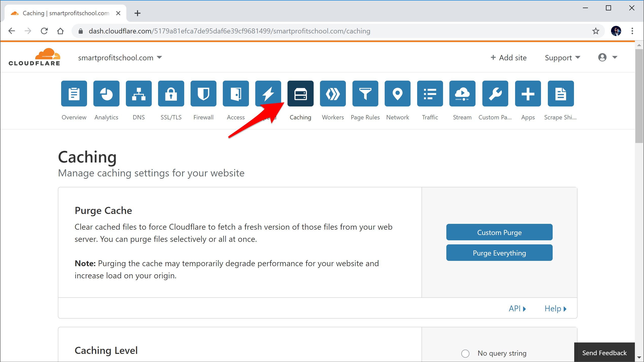Switch to the Firewall tab label
The image size is (644, 362).
point(204,117)
